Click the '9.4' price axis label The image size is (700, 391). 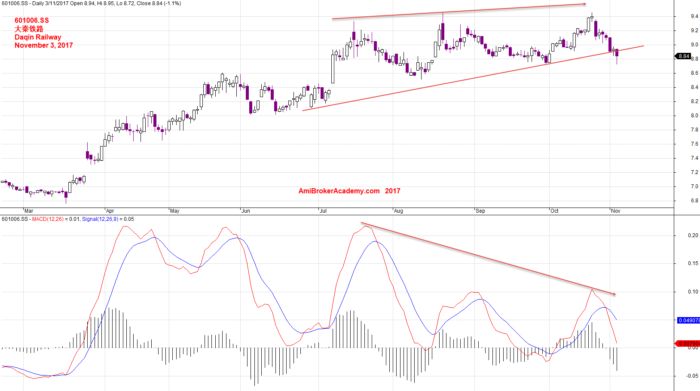click(x=694, y=16)
